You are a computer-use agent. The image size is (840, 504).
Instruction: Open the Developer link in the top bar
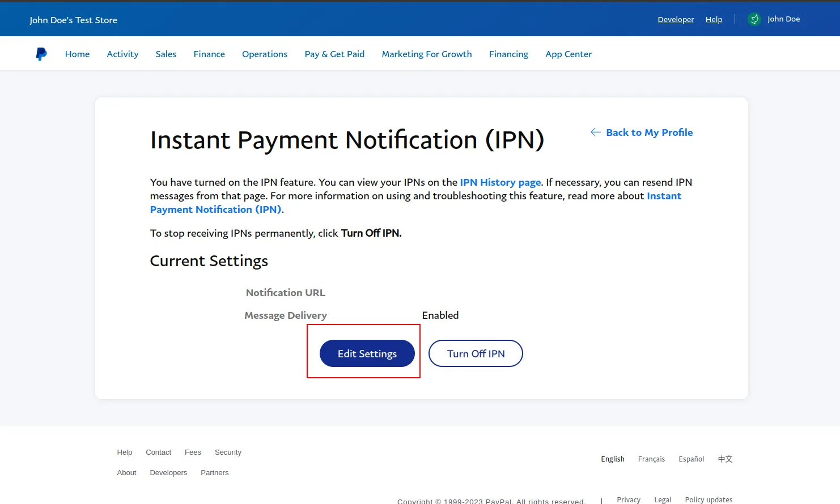[676, 19]
